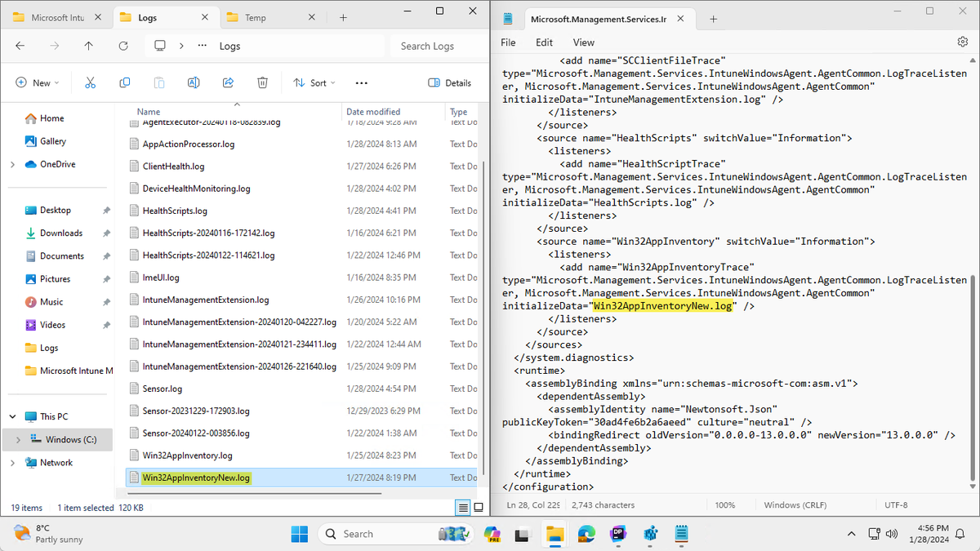980x551 pixels.
Task: Click UTF-8 encoding in Notepad status bar
Action: [x=897, y=505]
